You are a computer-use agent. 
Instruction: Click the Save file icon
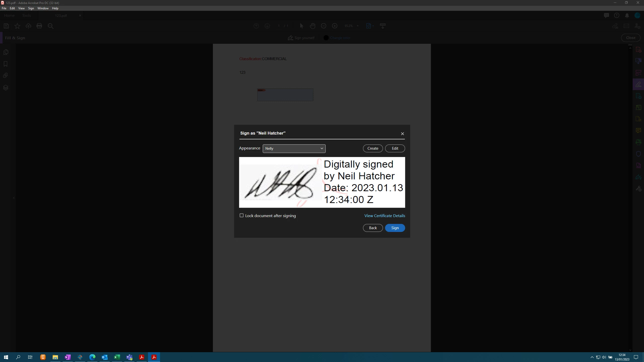(6, 26)
